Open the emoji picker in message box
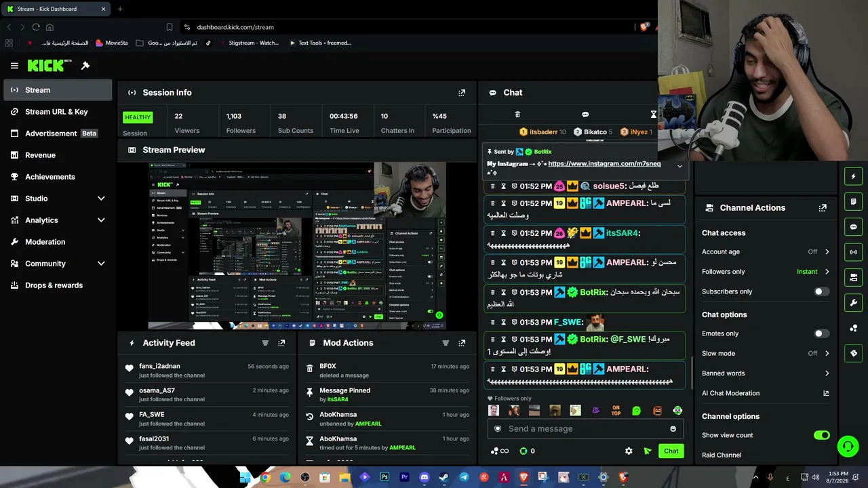 tap(673, 429)
